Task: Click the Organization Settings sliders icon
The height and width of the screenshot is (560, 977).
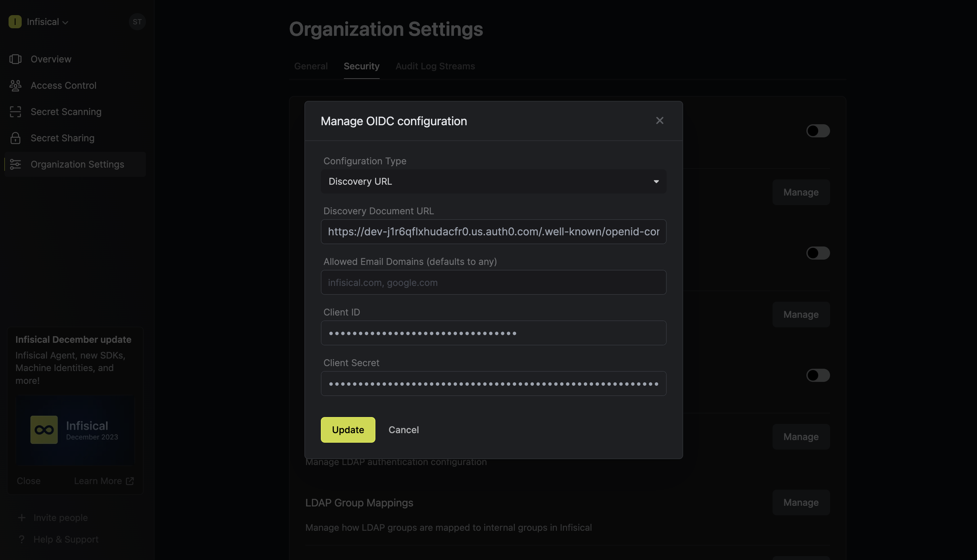Action: pos(15,164)
